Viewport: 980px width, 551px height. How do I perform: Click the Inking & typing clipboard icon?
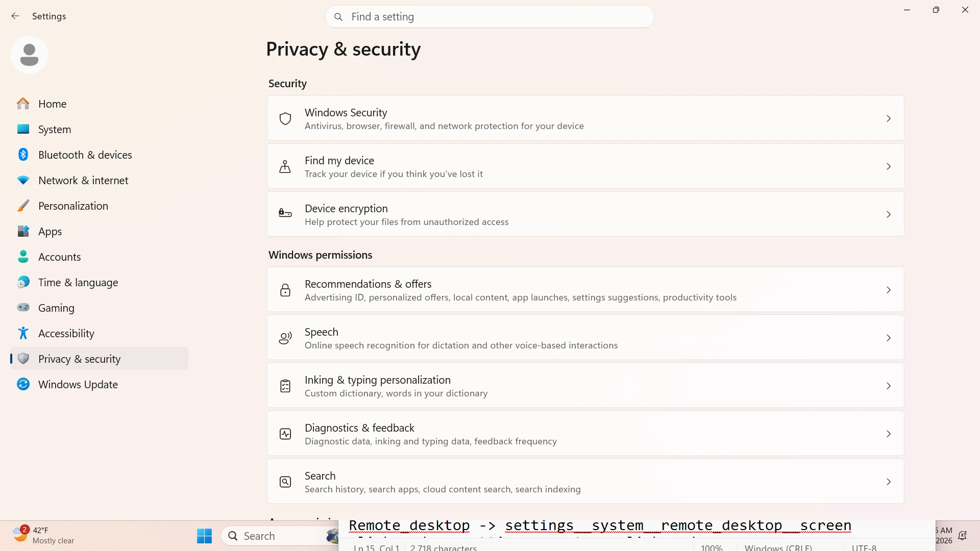[x=285, y=386]
